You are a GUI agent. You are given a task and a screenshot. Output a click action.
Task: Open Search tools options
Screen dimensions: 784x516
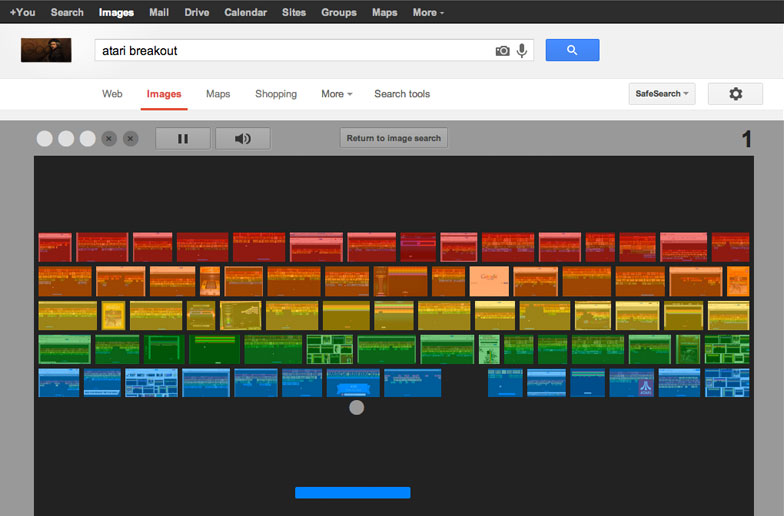click(x=402, y=94)
